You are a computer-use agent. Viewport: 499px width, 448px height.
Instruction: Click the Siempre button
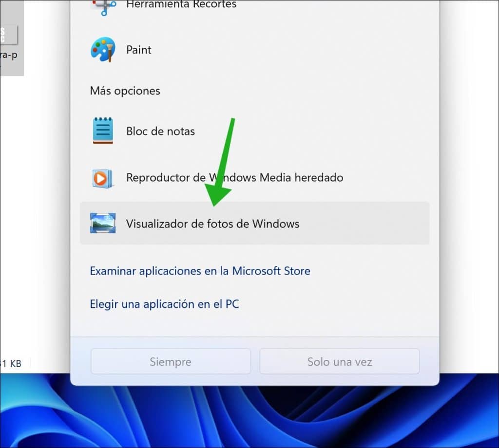171,361
